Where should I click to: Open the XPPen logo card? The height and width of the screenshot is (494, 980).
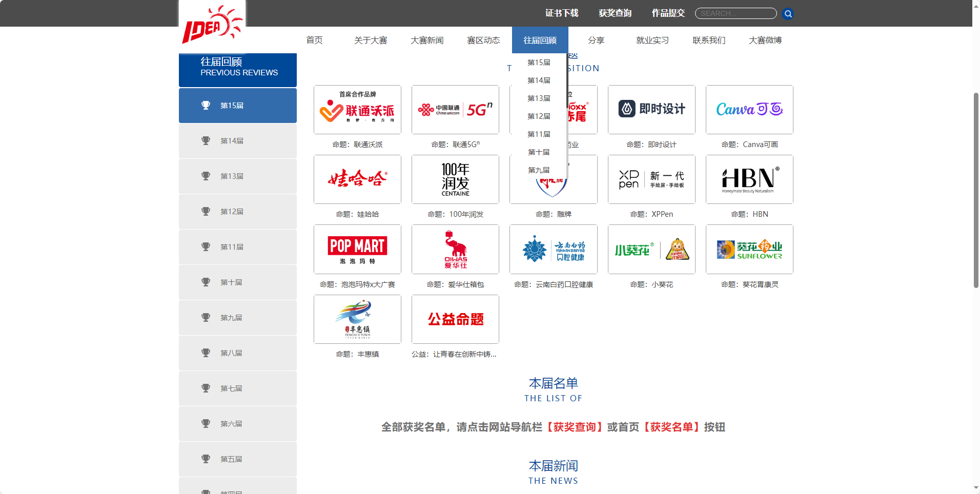(651, 179)
